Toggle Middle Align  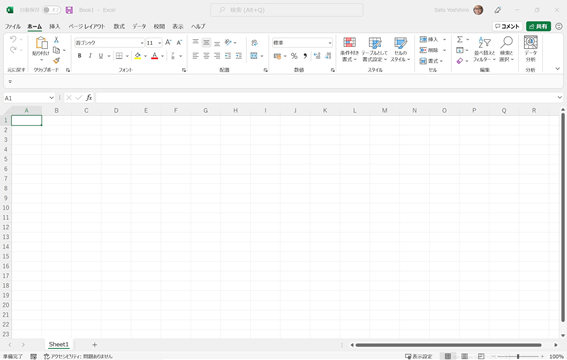pos(206,43)
